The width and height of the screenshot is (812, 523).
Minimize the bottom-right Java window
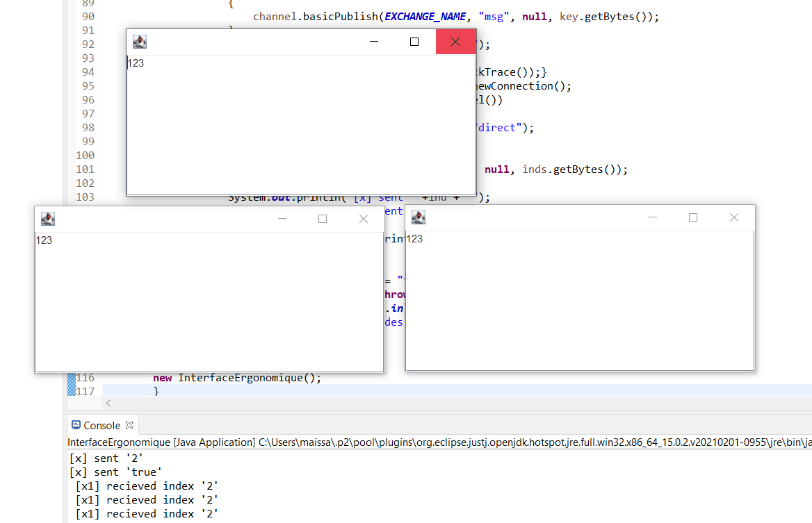pos(653,217)
